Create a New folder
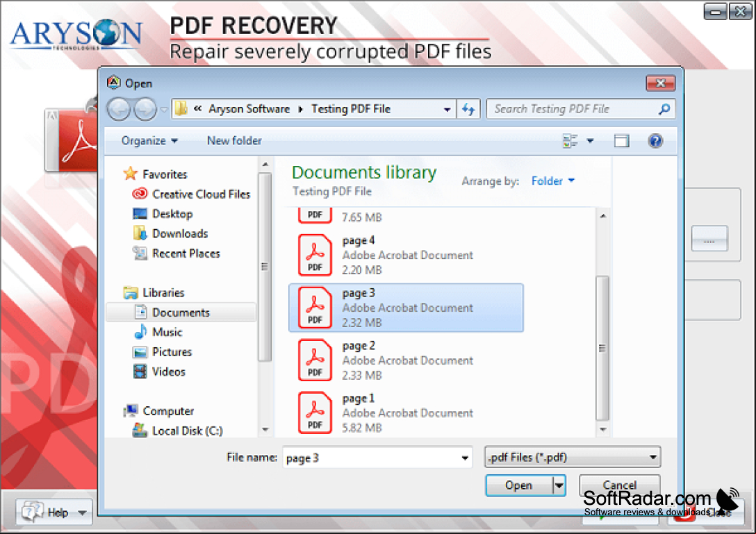Viewport: 756px width, 534px height. tap(234, 141)
